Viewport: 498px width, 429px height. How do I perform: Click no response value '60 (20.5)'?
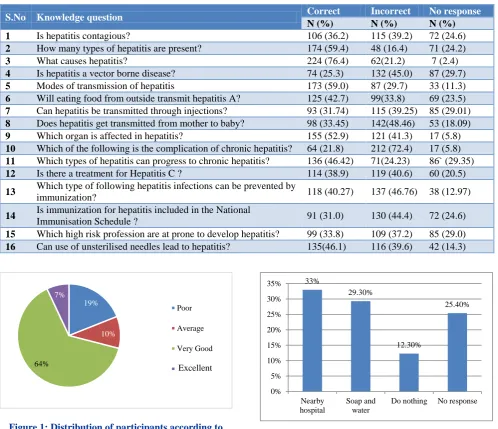coord(447,173)
